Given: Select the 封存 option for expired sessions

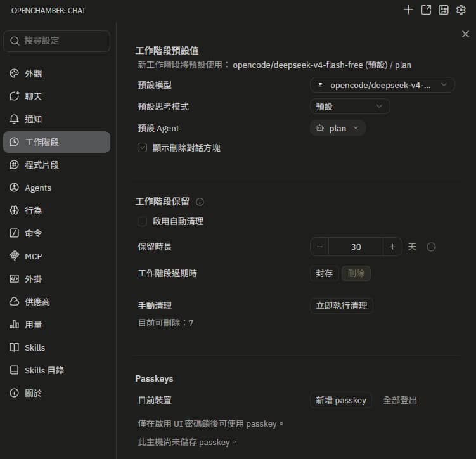Looking at the screenshot, I should click(324, 273).
